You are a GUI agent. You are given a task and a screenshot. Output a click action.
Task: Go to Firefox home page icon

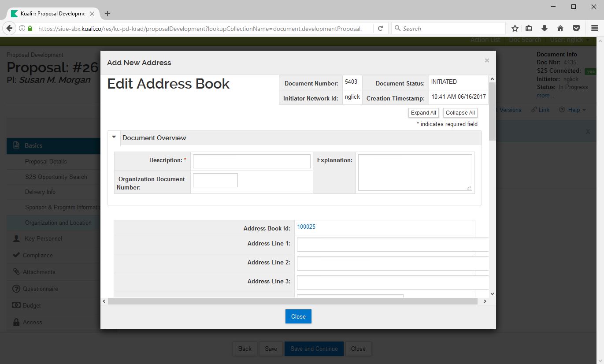click(x=560, y=28)
